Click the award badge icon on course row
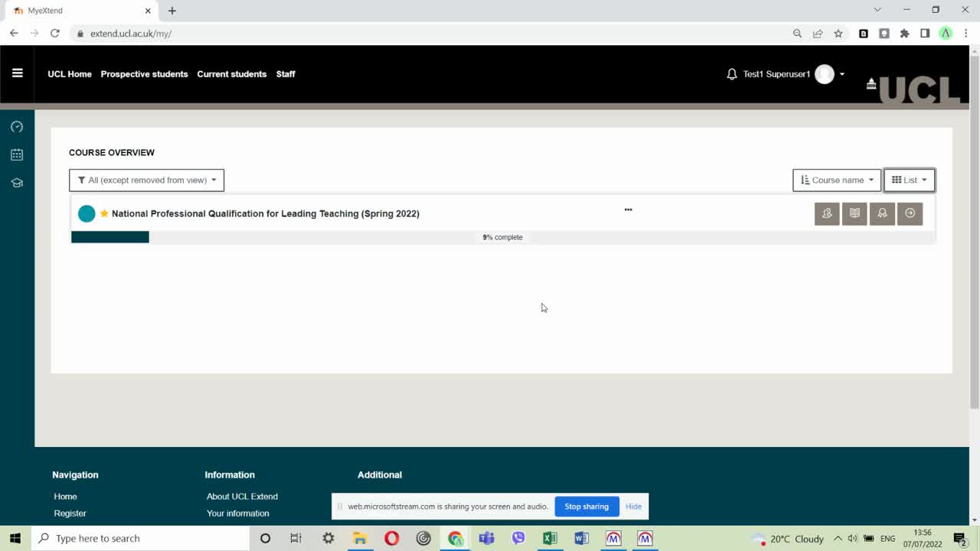 (882, 214)
